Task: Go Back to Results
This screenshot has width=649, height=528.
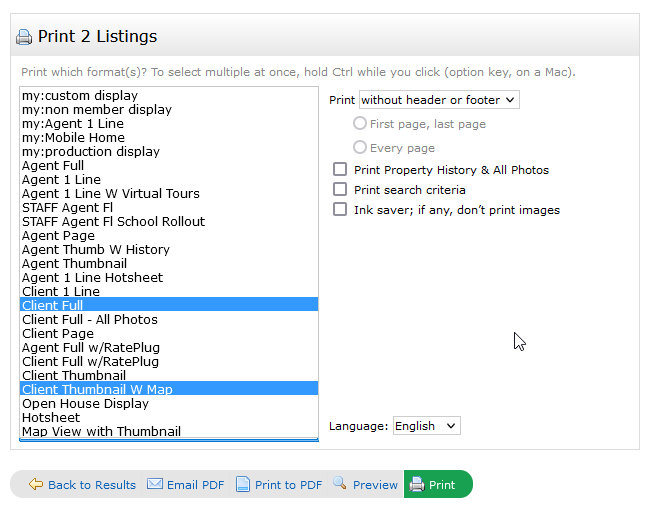Action: tap(92, 485)
